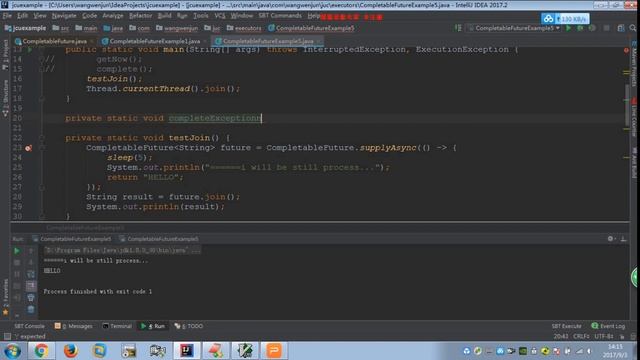The width and height of the screenshot is (640, 360).
Task: Click down arrow icon in Run console toolbar
Action: (x=31, y=262)
